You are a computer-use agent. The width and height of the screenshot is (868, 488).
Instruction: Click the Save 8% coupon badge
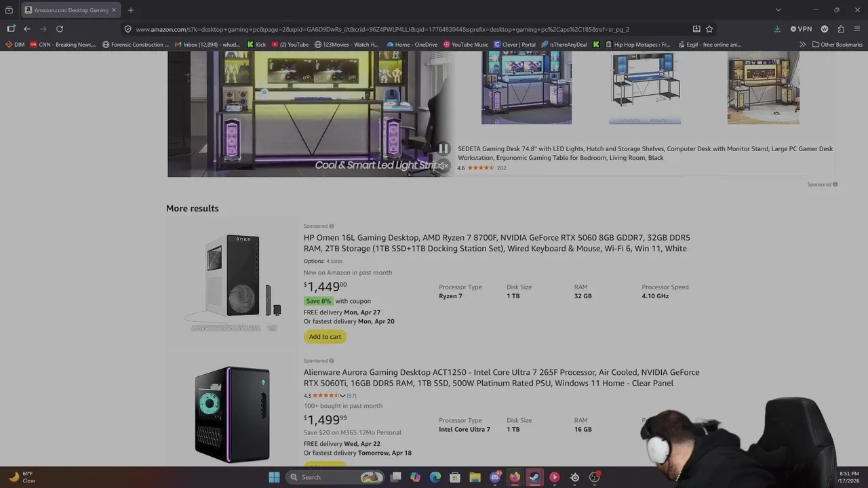[318, 301]
